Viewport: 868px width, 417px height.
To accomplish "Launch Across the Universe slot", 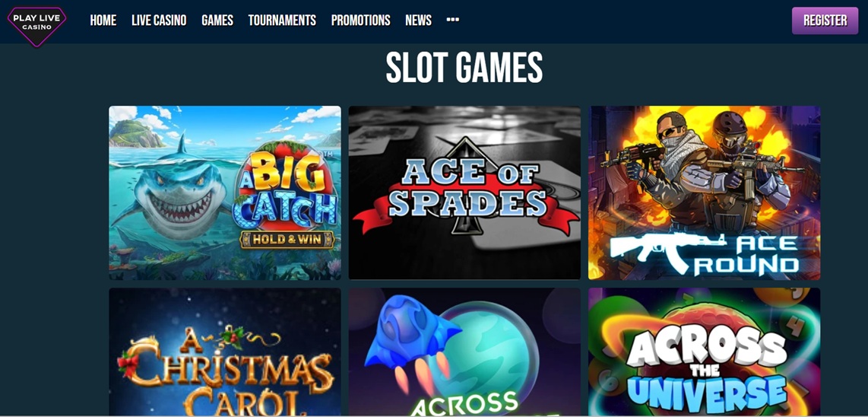I will 704,352.
